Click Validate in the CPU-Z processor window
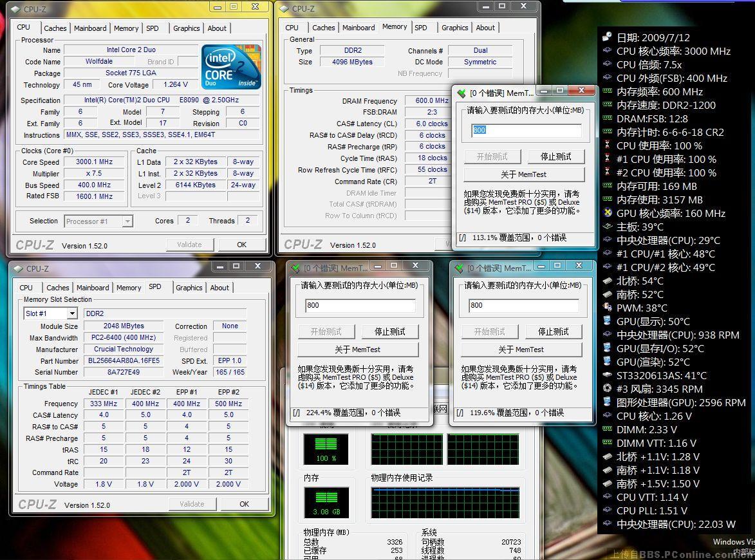 tap(189, 245)
